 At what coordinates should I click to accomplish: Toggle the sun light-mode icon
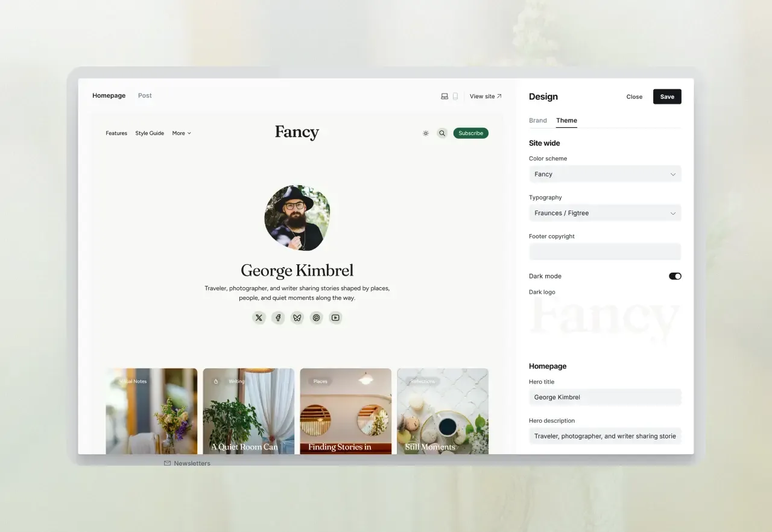click(x=426, y=133)
